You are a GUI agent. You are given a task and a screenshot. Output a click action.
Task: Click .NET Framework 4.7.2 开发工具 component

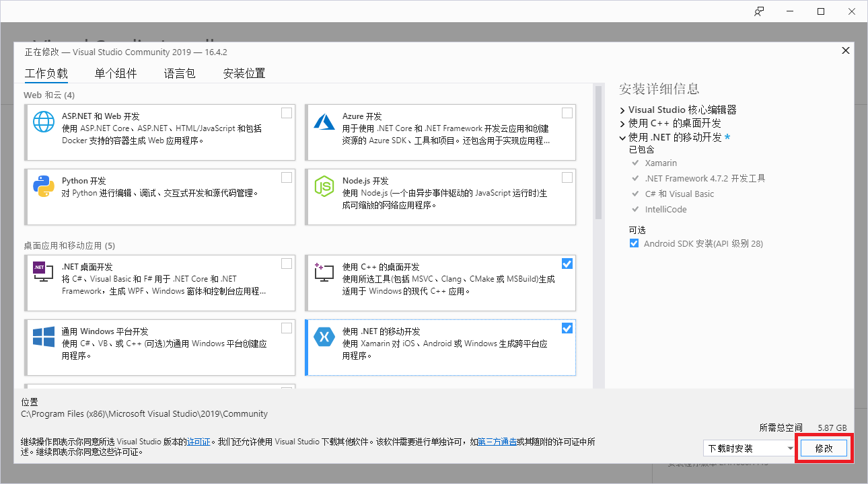click(x=705, y=179)
